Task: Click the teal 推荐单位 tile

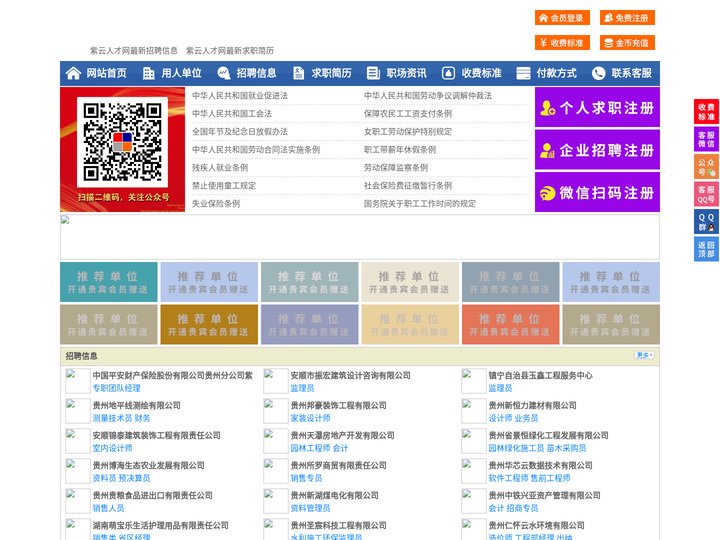Action: (x=109, y=282)
